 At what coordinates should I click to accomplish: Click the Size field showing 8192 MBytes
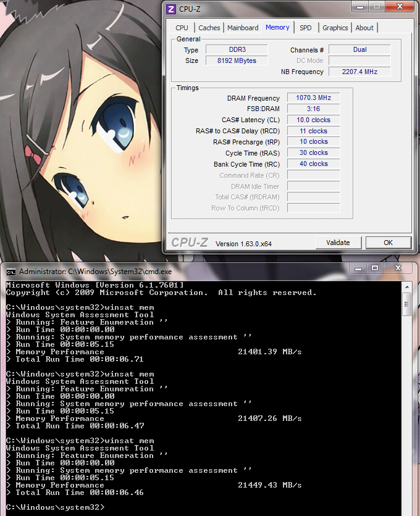tap(237, 60)
